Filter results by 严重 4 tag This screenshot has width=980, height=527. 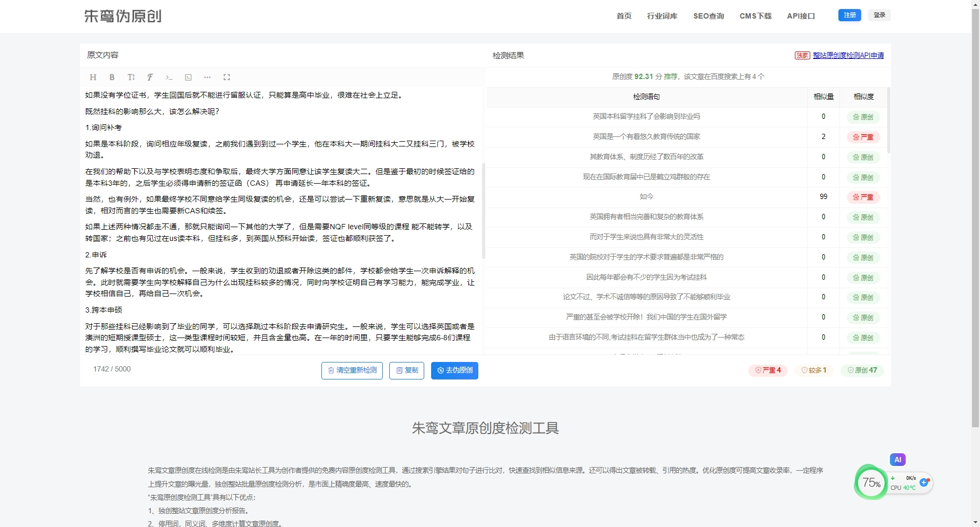click(x=767, y=370)
